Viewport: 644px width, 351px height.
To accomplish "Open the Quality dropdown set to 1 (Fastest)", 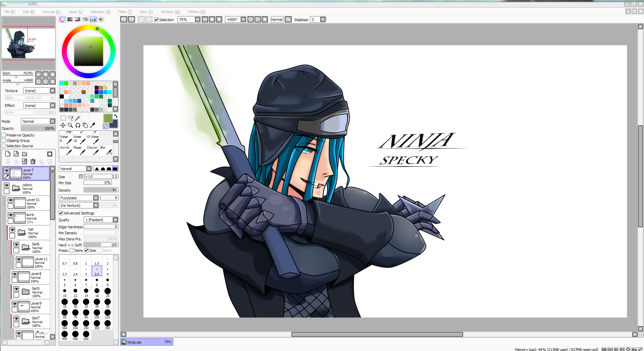I will 101,220.
